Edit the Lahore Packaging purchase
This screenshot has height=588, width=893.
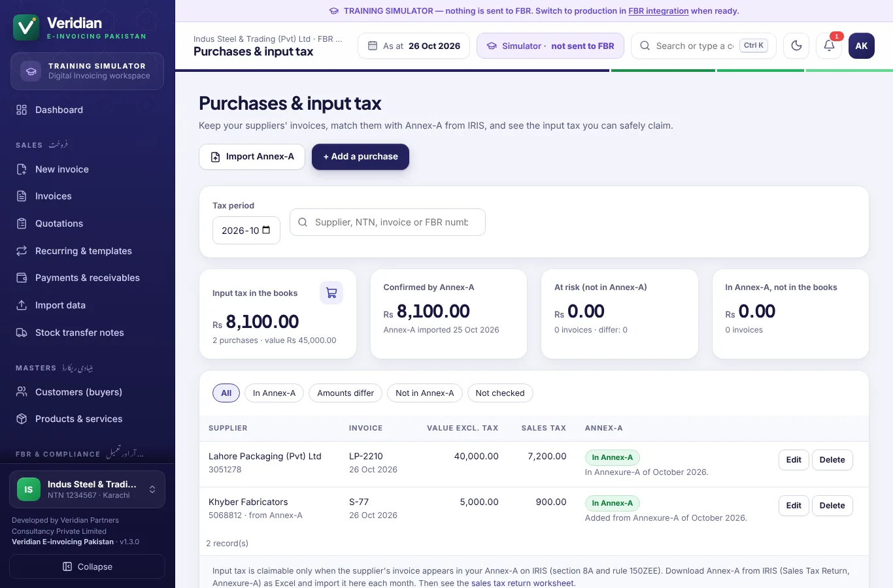coord(794,460)
